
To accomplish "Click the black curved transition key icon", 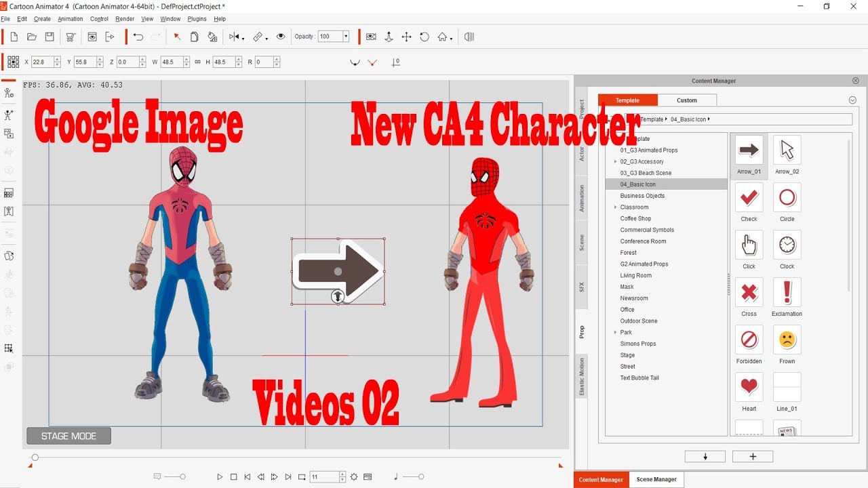I will coord(354,62).
